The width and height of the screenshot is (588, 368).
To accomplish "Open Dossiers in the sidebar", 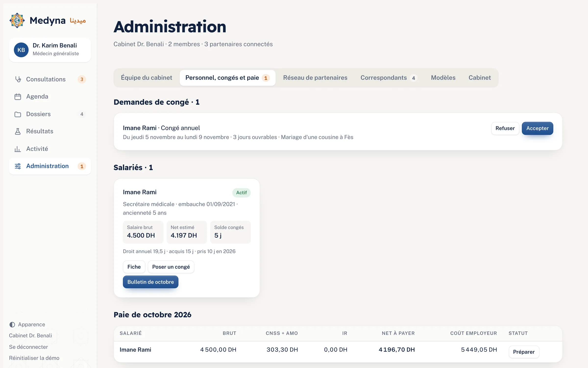I will point(50,114).
